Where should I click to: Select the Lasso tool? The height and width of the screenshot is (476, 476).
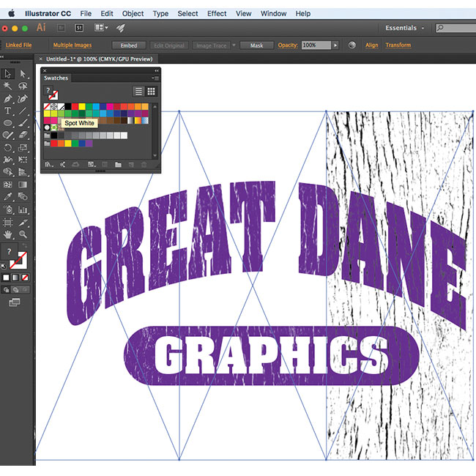pos(23,86)
